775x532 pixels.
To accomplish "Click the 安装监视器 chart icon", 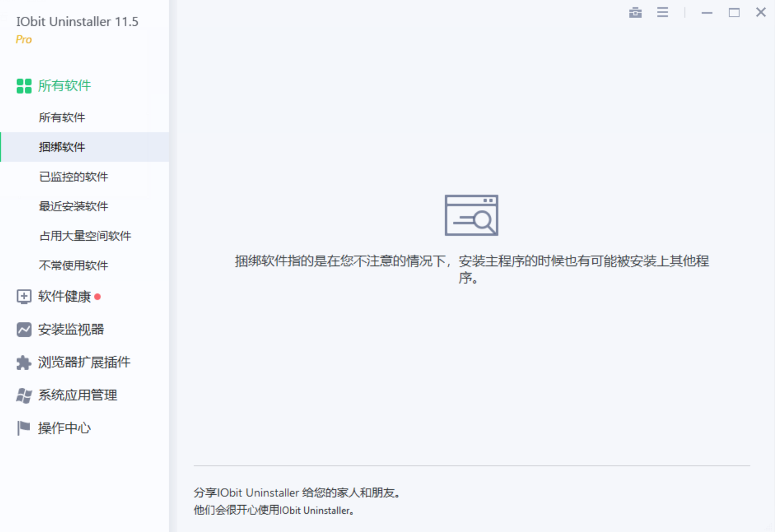I will point(24,330).
